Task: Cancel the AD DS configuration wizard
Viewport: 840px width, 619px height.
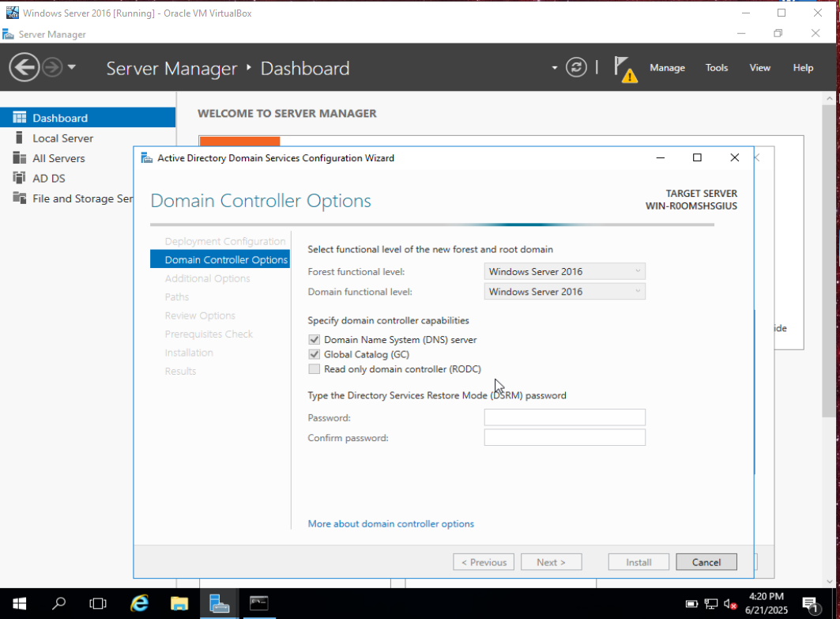Action: (x=706, y=562)
